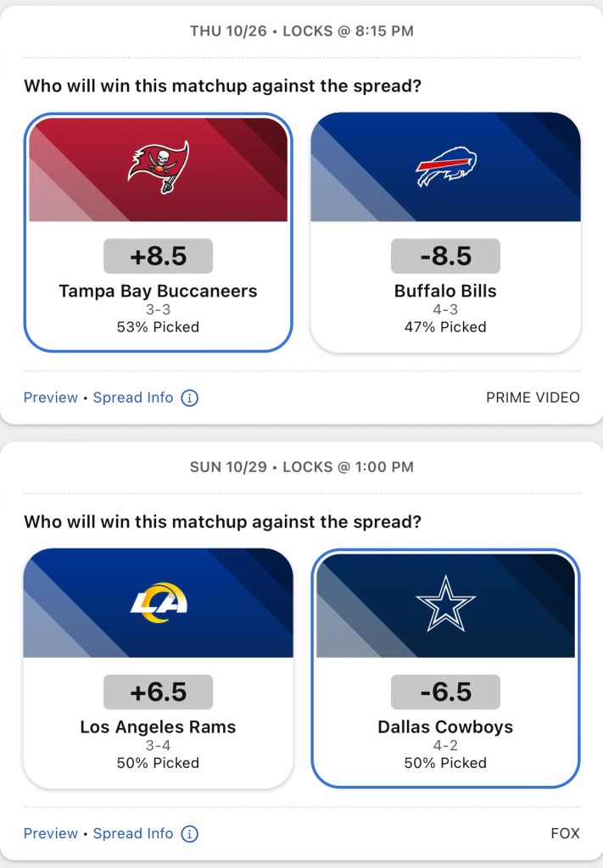Open the info icon in the Rams-Cowboys card
Image resolution: width=603 pixels, height=868 pixels.
point(190,834)
